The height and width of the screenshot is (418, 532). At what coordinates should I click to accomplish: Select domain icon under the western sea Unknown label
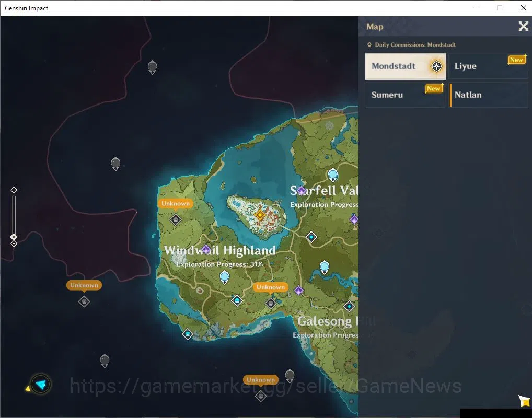tap(84, 301)
